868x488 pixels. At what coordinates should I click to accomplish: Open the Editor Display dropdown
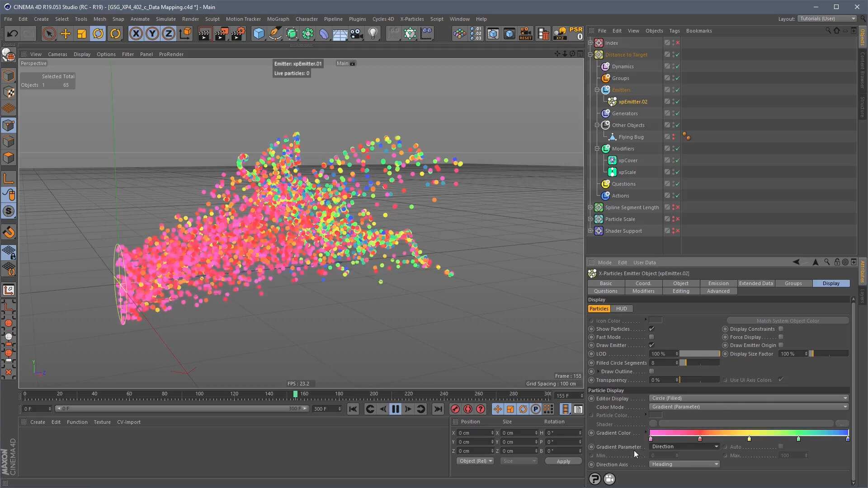[748, 398]
